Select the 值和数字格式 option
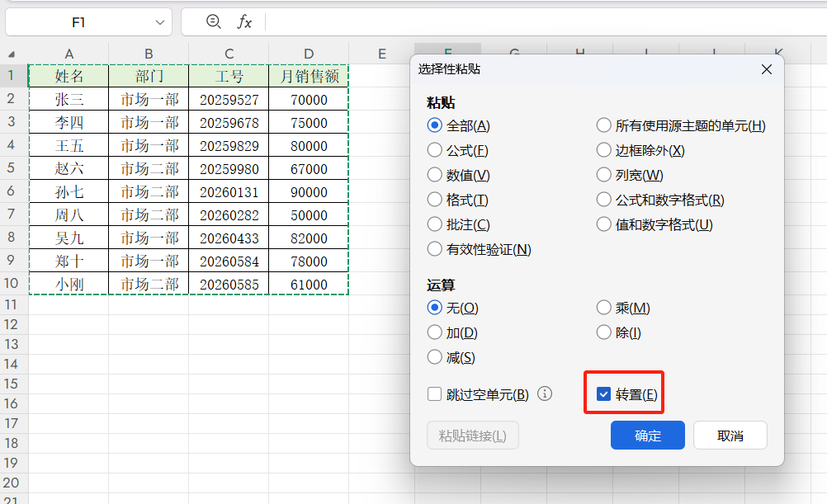The image size is (827, 504). pyautogui.click(x=603, y=223)
